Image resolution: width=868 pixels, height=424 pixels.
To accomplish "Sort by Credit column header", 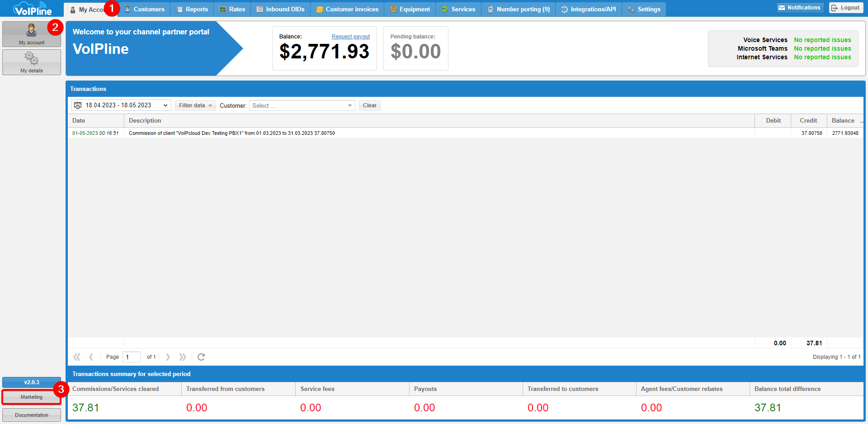I will 808,120.
